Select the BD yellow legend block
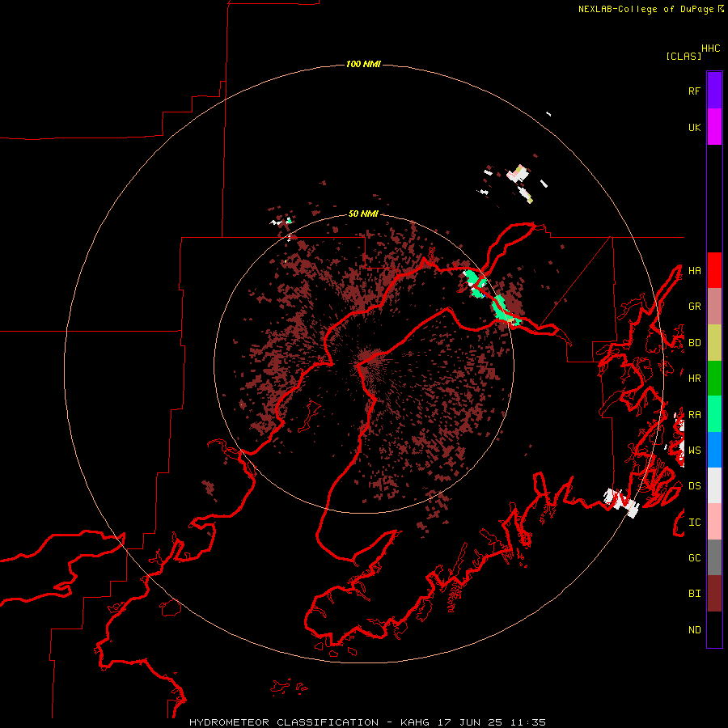This screenshot has height=728, width=728. pos(714,343)
